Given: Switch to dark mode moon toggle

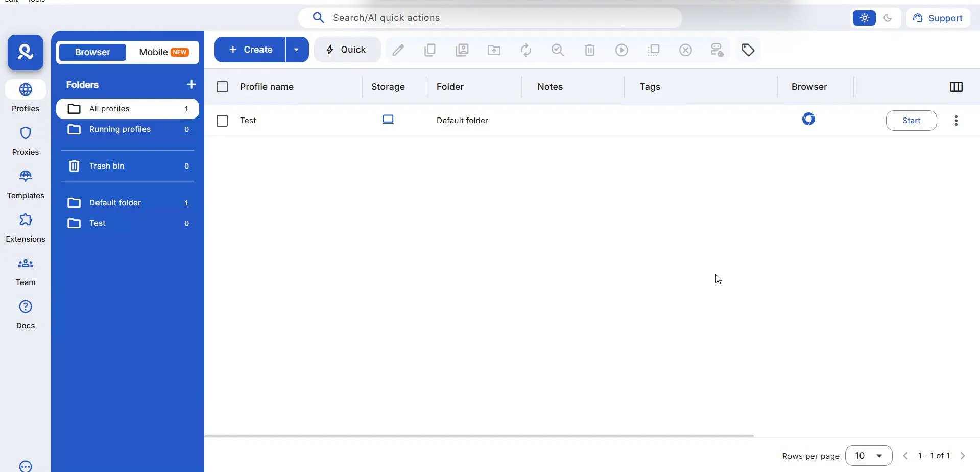Looking at the screenshot, I should (x=888, y=18).
